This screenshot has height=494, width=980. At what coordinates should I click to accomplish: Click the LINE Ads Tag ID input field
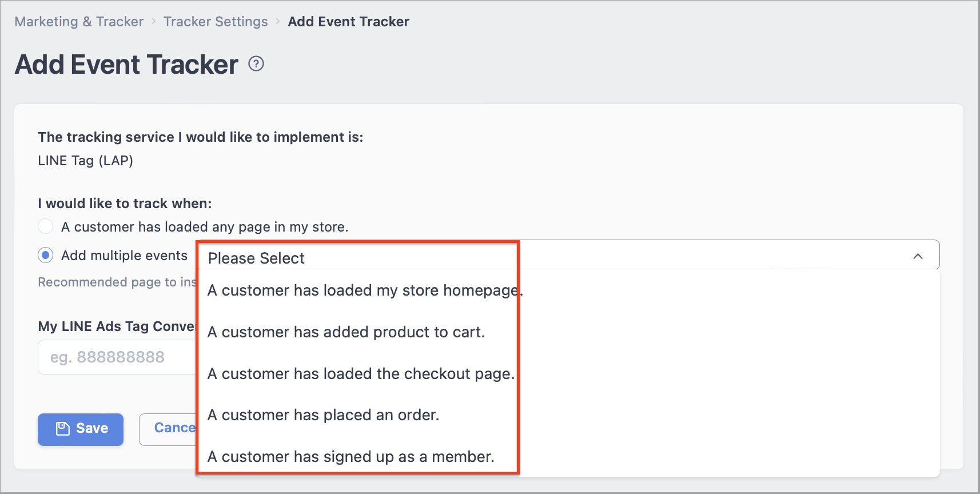click(117, 357)
